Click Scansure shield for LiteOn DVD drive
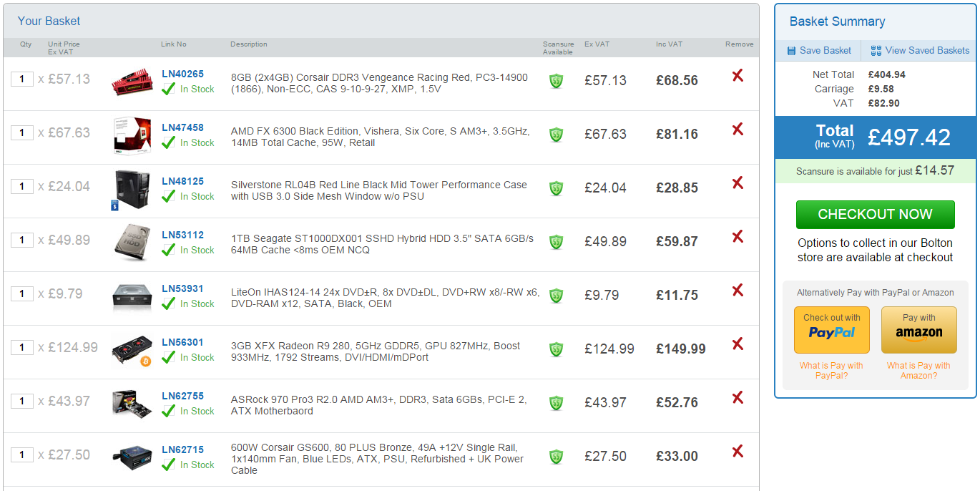The image size is (980, 491). [556, 296]
